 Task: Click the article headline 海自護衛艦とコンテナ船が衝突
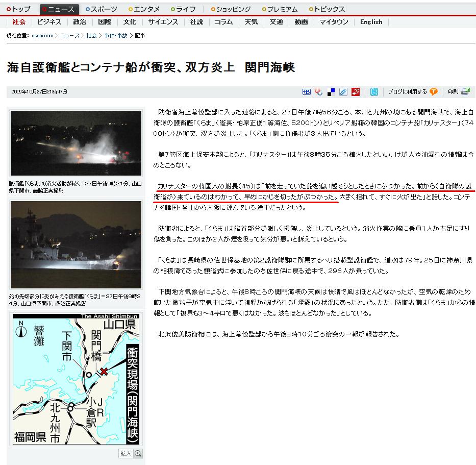(151, 67)
